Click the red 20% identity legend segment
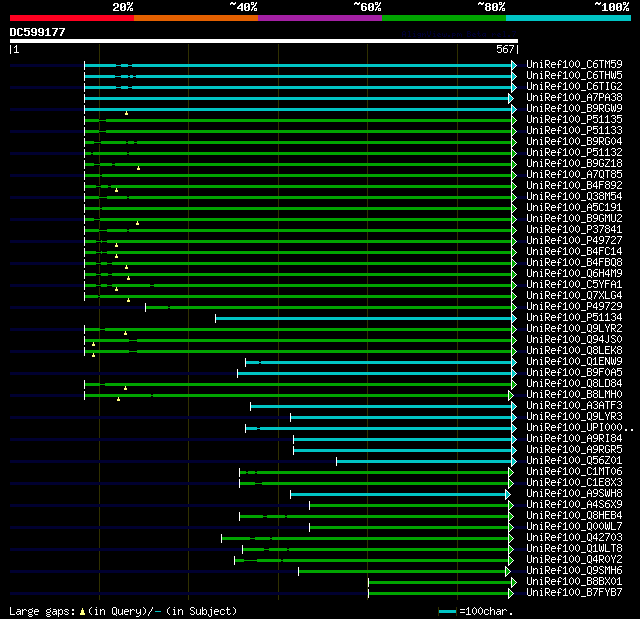This screenshot has height=619, width=640. [x=72, y=18]
